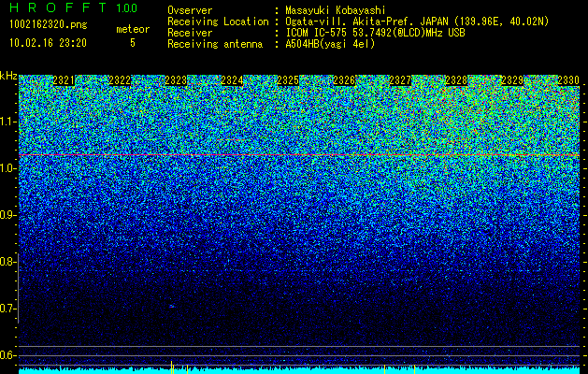Image resolution: width=588 pixels, height=374 pixels.
Task: Click the 'Receiving Location' label
Action: [218, 22]
